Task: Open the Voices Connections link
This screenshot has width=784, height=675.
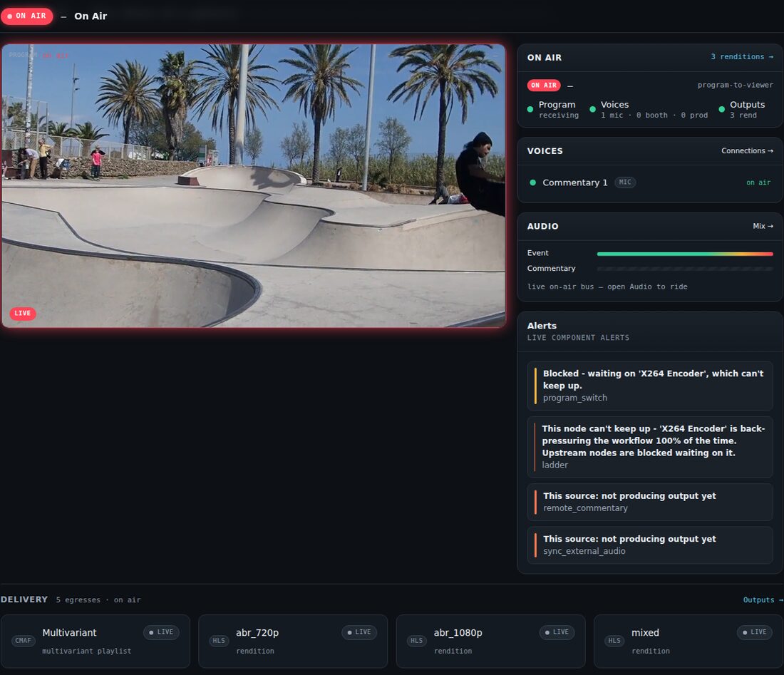Action: pyautogui.click(x=747, y=151)
